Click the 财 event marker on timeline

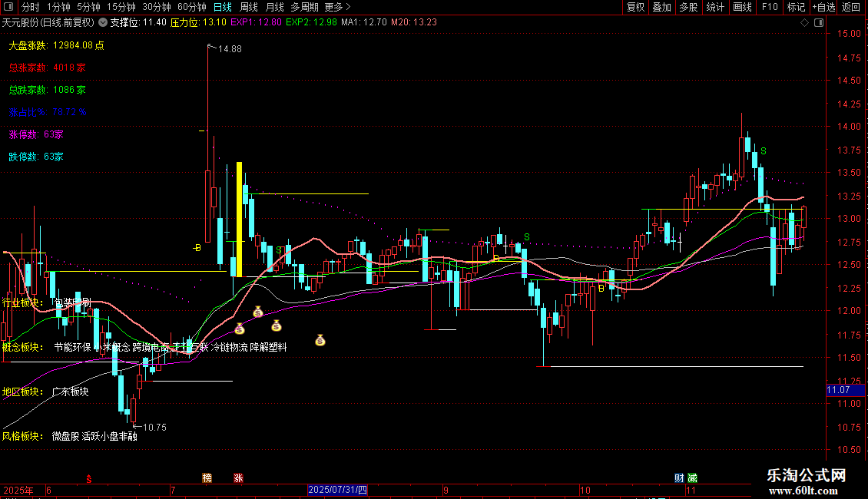click(x=679, y=478)
